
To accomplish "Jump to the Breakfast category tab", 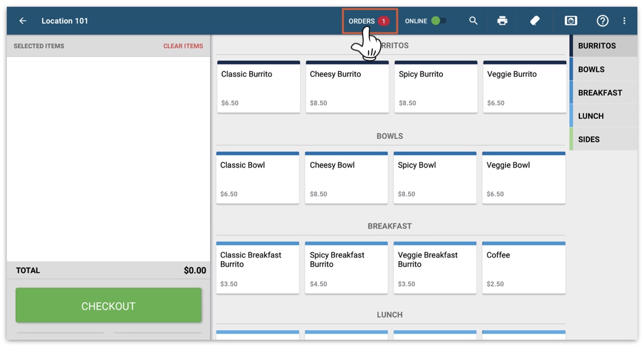I will [x=603, y=93].
